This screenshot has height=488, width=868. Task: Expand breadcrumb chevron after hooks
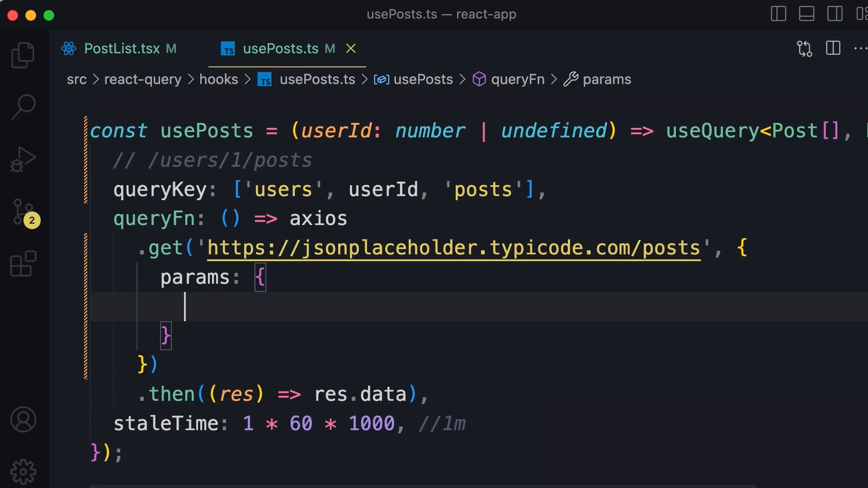247,80
